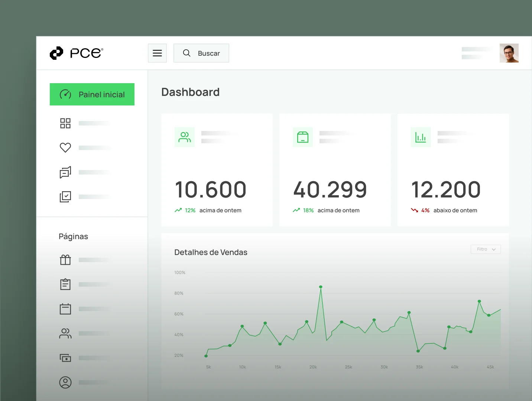Open the team users pages icon

coord(65,333)
